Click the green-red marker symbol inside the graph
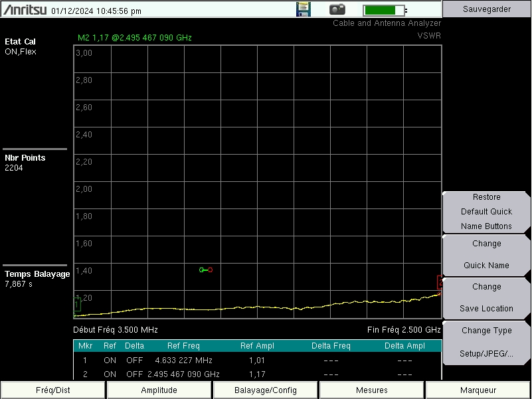The width and height of the screenshot is (532, 399). point(206,270)
